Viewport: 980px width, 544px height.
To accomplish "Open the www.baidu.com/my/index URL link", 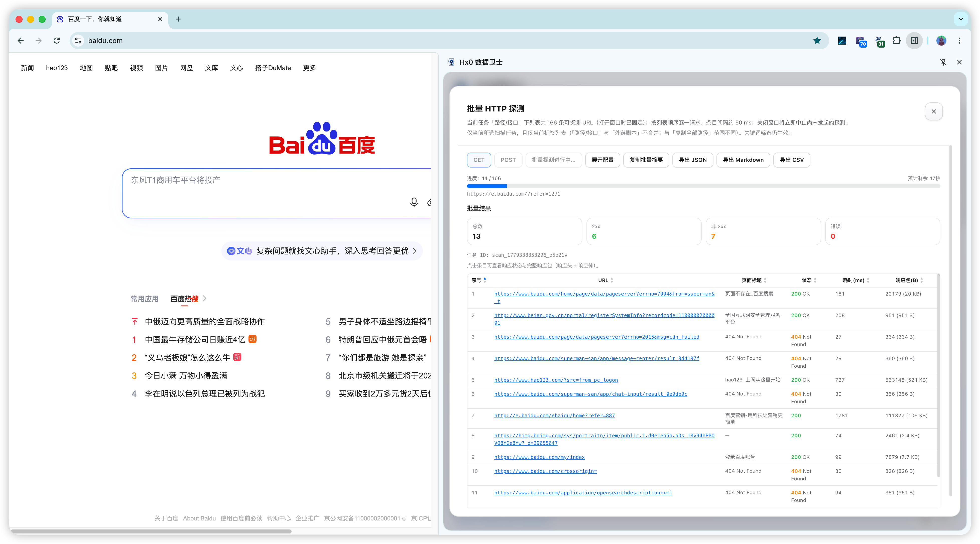I will tap(539, 457).
